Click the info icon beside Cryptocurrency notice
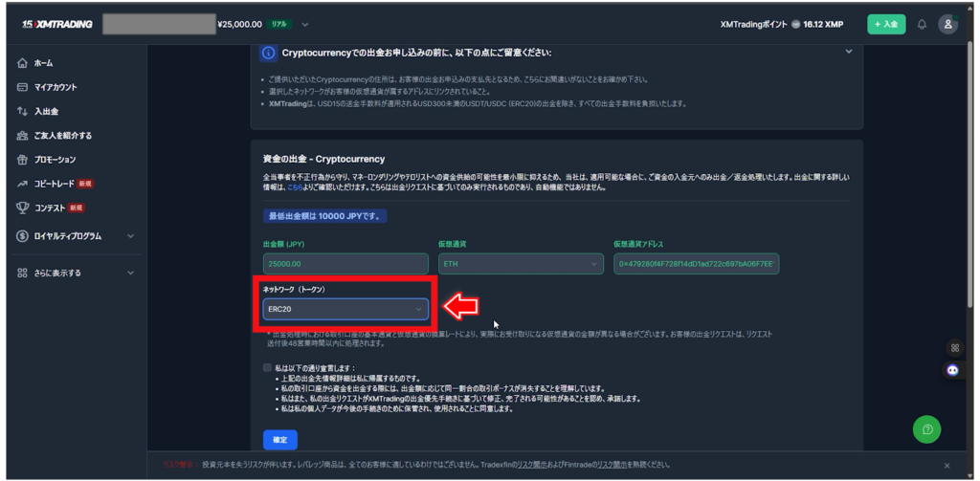The height and width of the screenshot is (481, 980). [269, 53]
